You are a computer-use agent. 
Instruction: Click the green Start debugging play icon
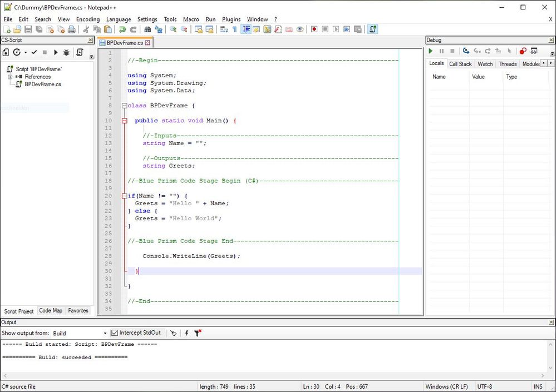430,51
